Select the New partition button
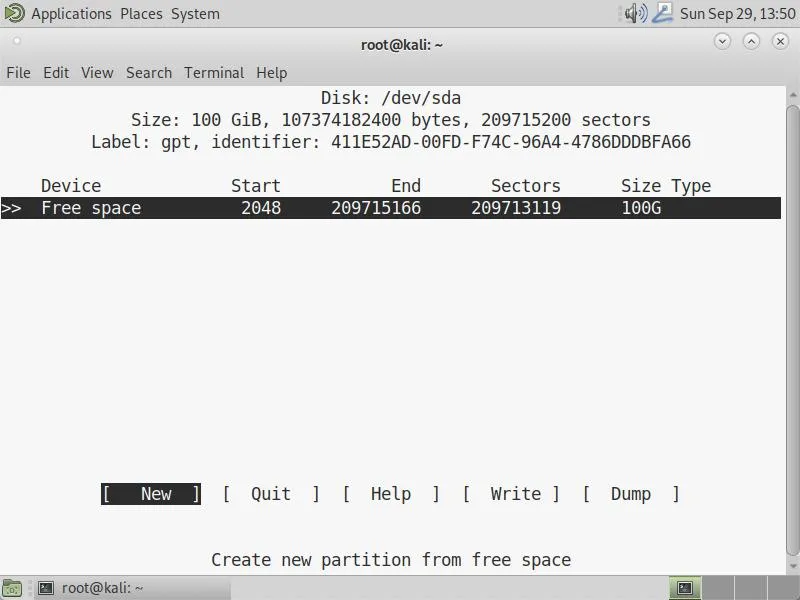The height and width of the screenshot is (600, 800). point(151,494)
